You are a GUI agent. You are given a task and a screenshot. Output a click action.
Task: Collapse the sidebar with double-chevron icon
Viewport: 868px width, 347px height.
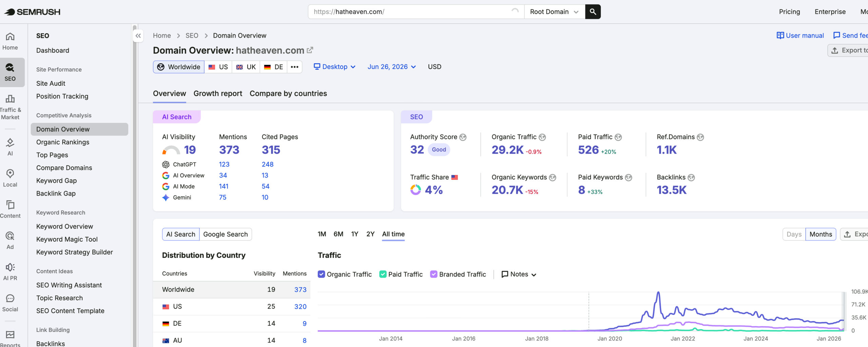click(x=138, y=36)
